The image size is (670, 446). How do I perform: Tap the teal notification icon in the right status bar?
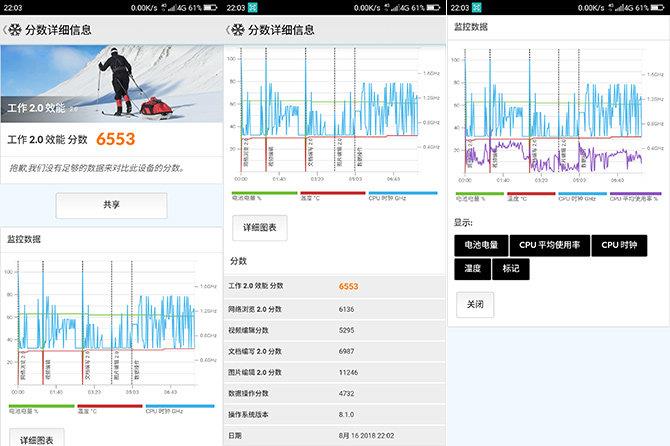(476, 7)
